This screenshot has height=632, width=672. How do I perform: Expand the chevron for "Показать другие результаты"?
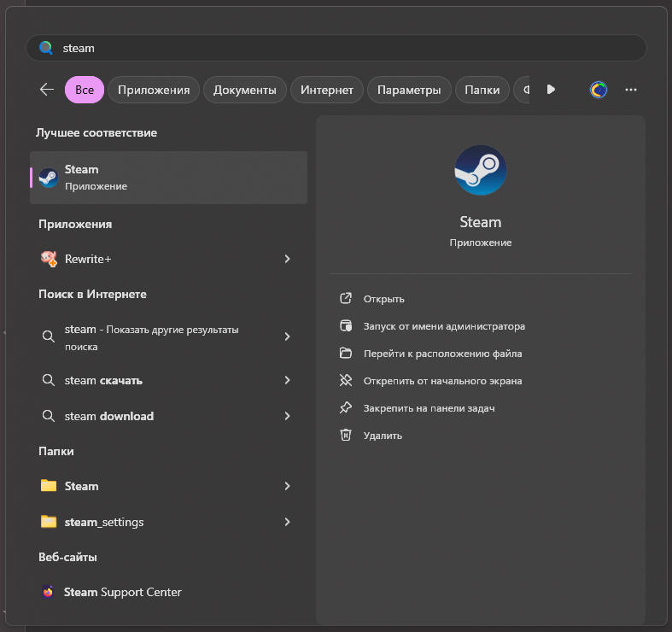click(x=287, y=336)
